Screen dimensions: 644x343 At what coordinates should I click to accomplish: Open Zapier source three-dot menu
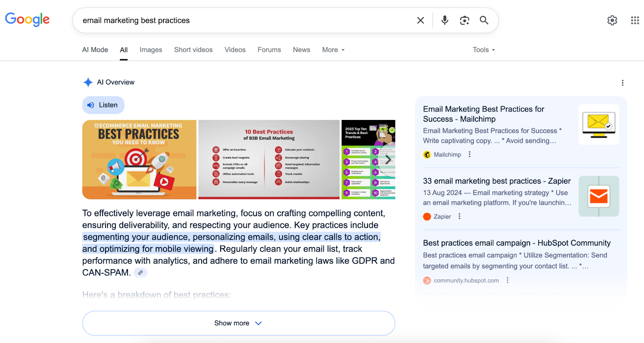coord(459,216)
